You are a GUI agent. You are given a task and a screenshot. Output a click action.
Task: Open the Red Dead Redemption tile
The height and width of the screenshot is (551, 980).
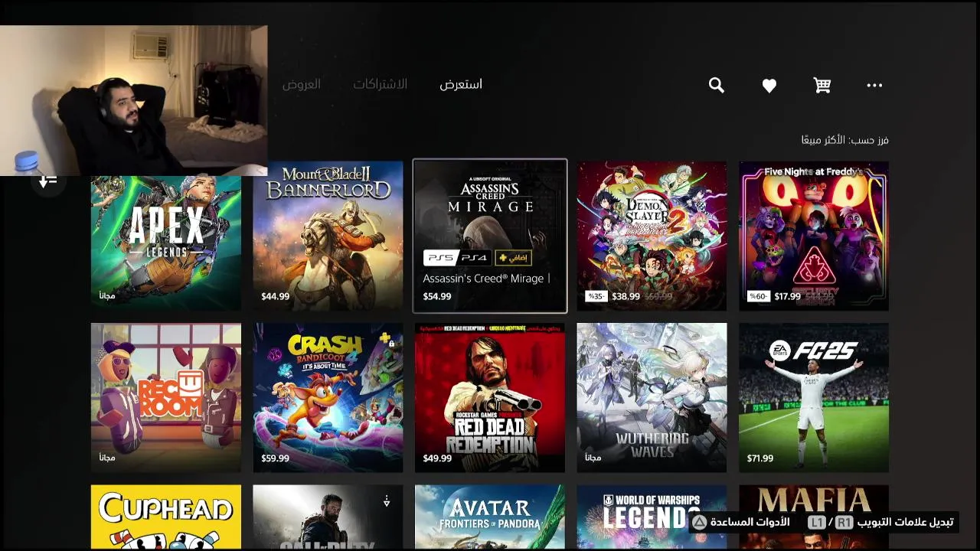[490, 398]
